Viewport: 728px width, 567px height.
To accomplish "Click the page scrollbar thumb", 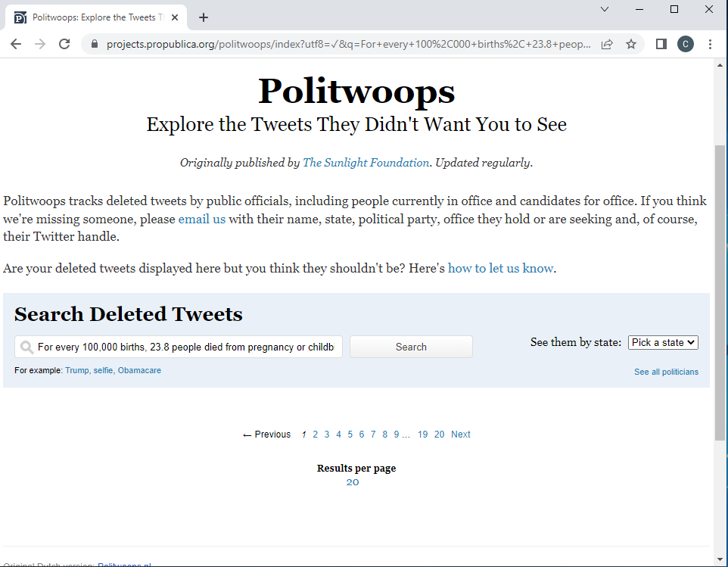I will [x=720, y=292].
